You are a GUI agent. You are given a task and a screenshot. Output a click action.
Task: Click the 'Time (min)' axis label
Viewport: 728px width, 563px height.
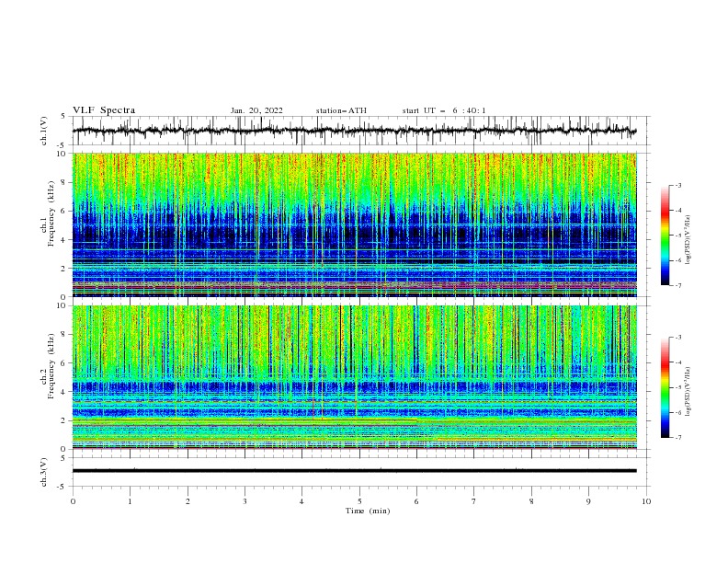368,511
